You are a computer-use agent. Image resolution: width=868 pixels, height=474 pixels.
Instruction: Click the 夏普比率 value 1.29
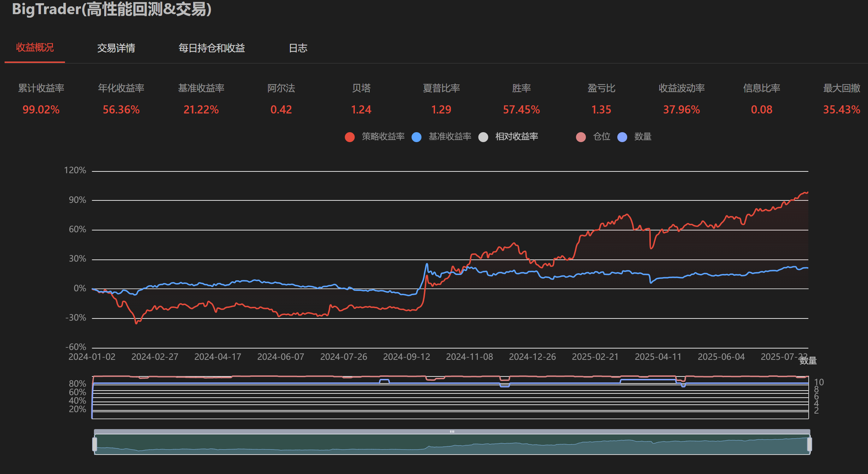(441, 110)
